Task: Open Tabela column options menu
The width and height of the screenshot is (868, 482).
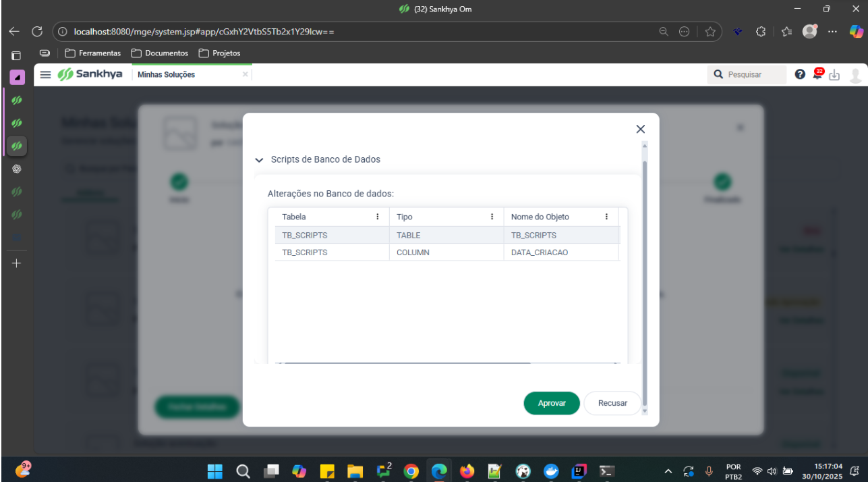Action: tap(377, 217)
